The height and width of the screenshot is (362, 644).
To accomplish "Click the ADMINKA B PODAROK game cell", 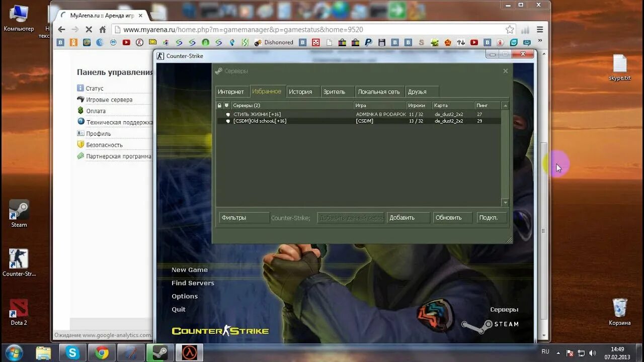I will click(381, 115).
